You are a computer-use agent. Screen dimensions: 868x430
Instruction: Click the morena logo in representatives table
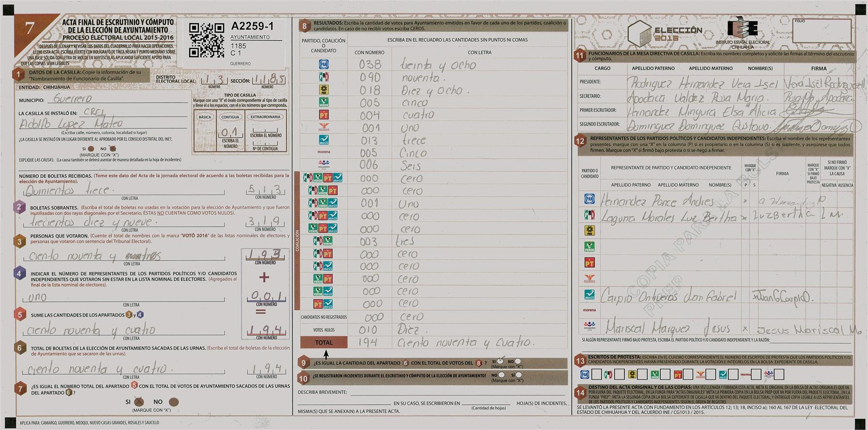click(589, 310)
